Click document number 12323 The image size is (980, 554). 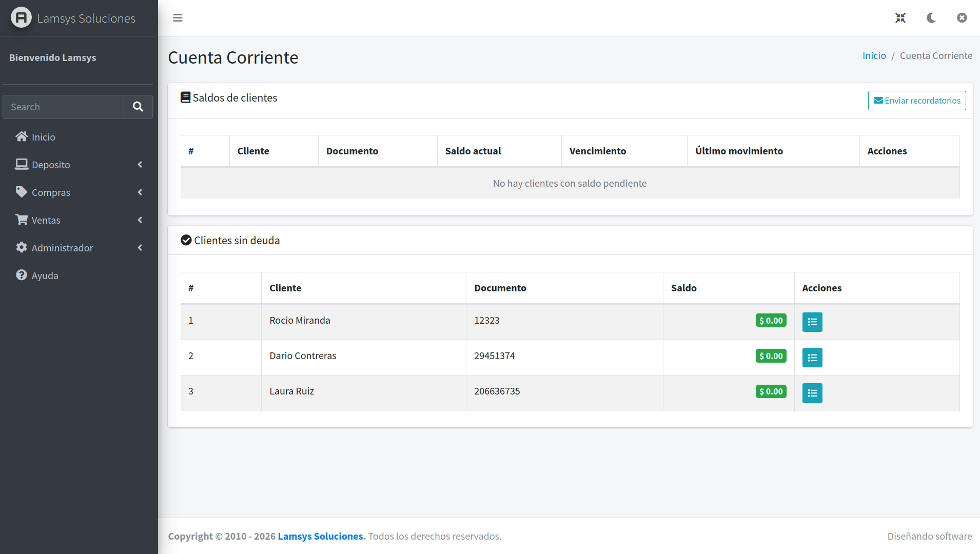point(487,321)
